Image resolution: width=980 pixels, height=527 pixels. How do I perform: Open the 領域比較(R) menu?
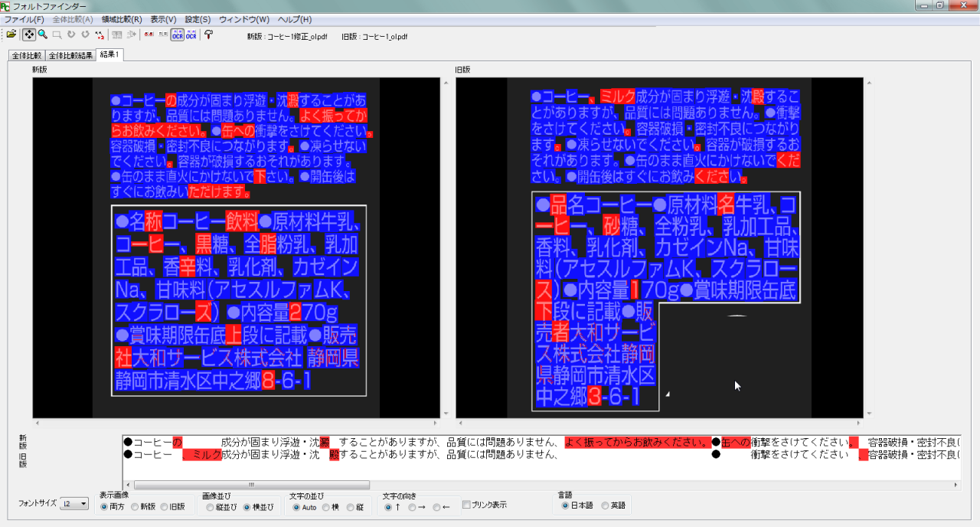(x=122, y=19)
